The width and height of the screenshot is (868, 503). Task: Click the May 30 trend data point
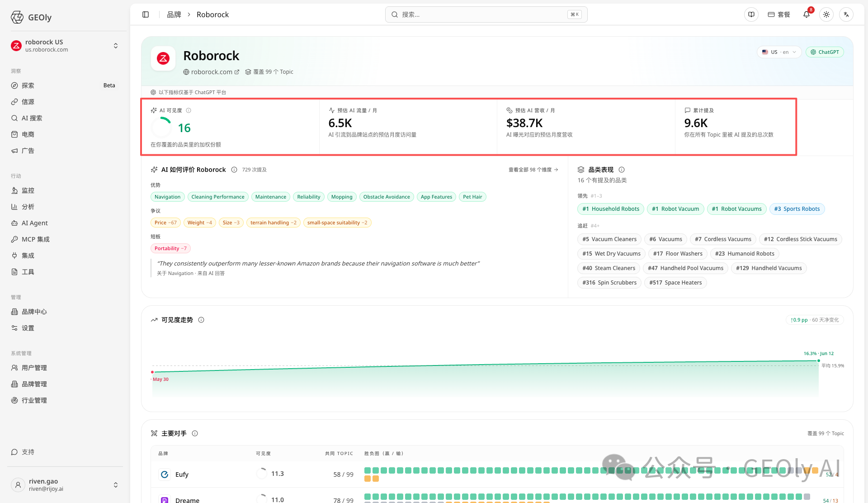[x=152, y=372]
